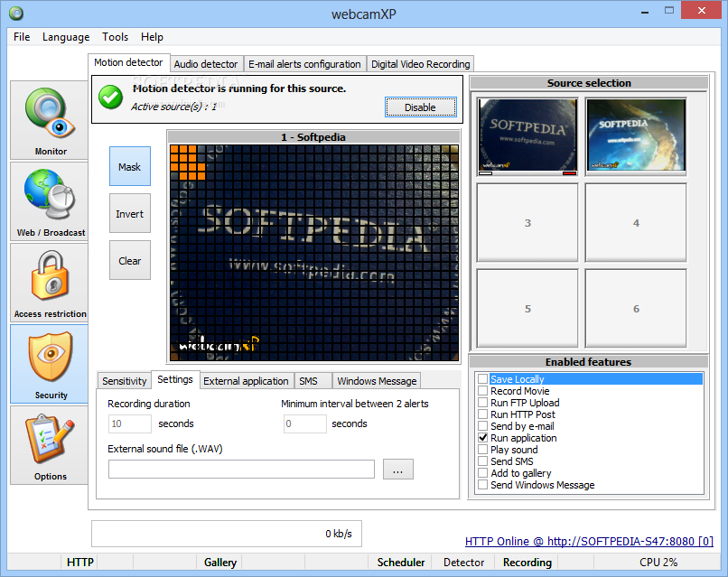This screenshot has height=577, width=728.
Task: Click the Invert mask button
Action: [x=129, y=213]
